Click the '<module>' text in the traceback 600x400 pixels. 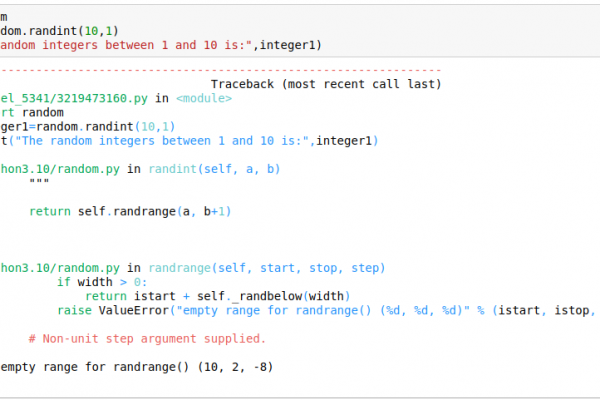pyautogui.click(x=204, y=98)
